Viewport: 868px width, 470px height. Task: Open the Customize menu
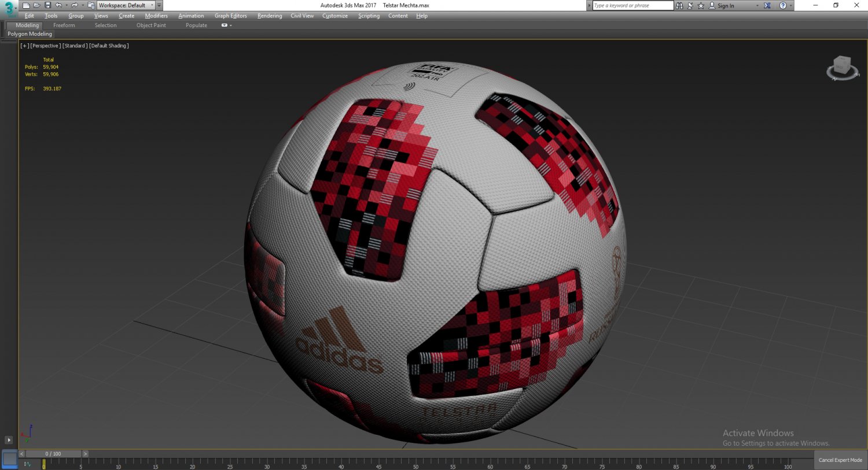[334, 16]
